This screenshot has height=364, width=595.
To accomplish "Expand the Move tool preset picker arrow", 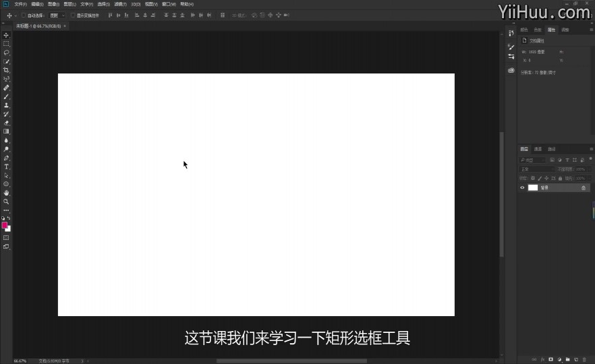I will point(16,16).
